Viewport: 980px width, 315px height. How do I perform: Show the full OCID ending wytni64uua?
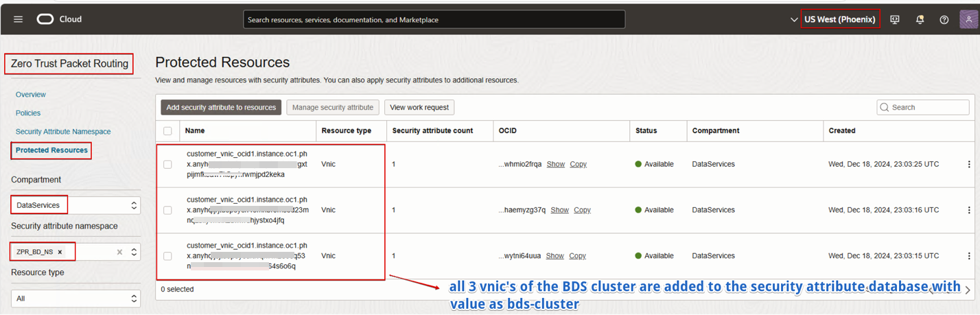[555, 256]
